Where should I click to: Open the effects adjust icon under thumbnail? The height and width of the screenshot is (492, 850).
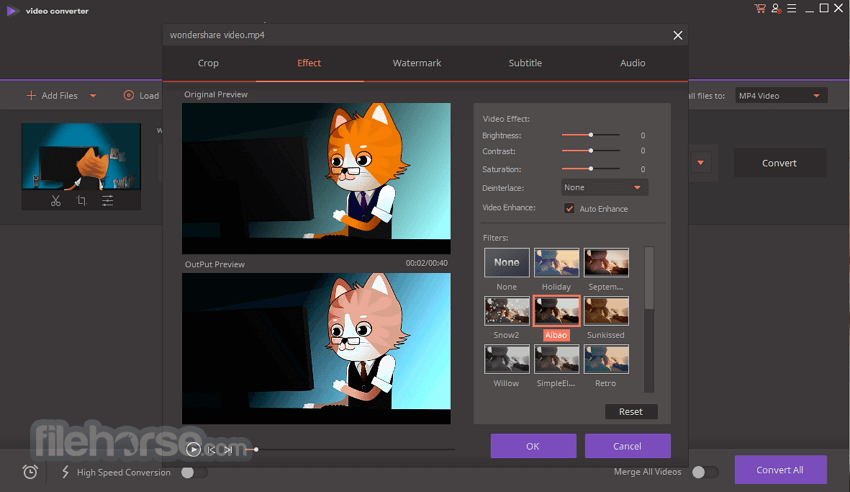coord(107,201)
